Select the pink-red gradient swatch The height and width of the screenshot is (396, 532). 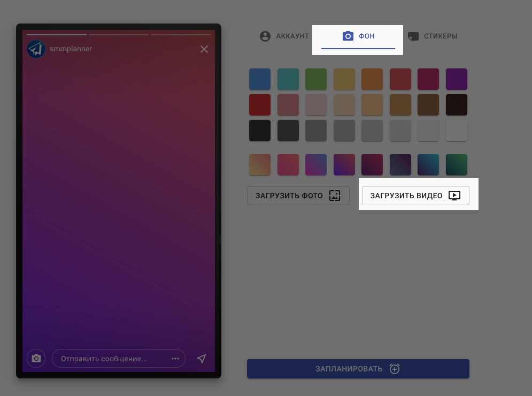click(288, 165)
